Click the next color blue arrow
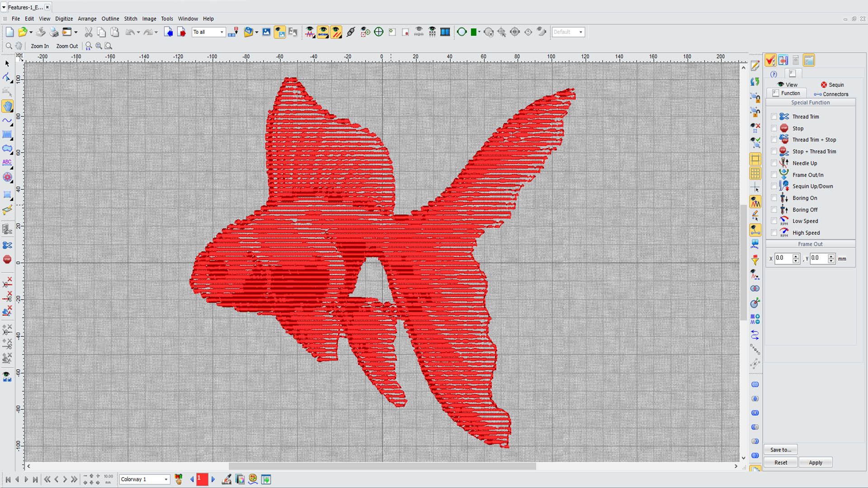Viewport: 868px width, 488px height. [x=213, y=479]
